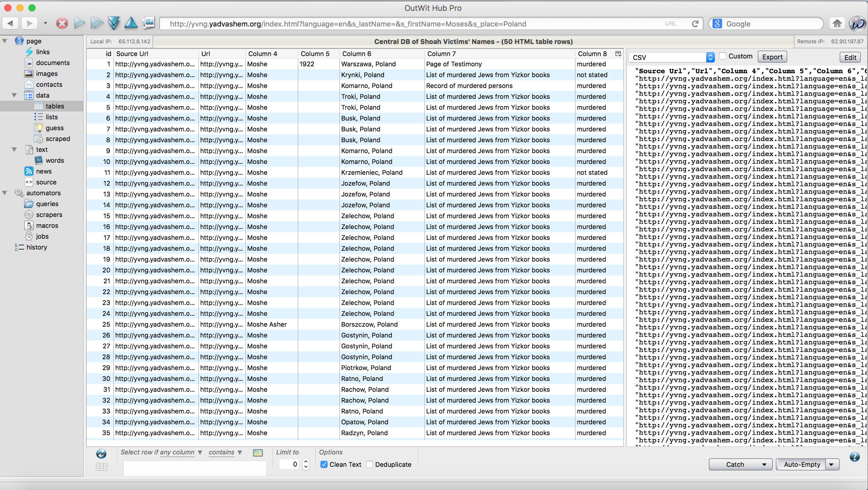Open the Catch button dropdown arrow
Screen dimensions: 868x490
(x=764, y=464)
